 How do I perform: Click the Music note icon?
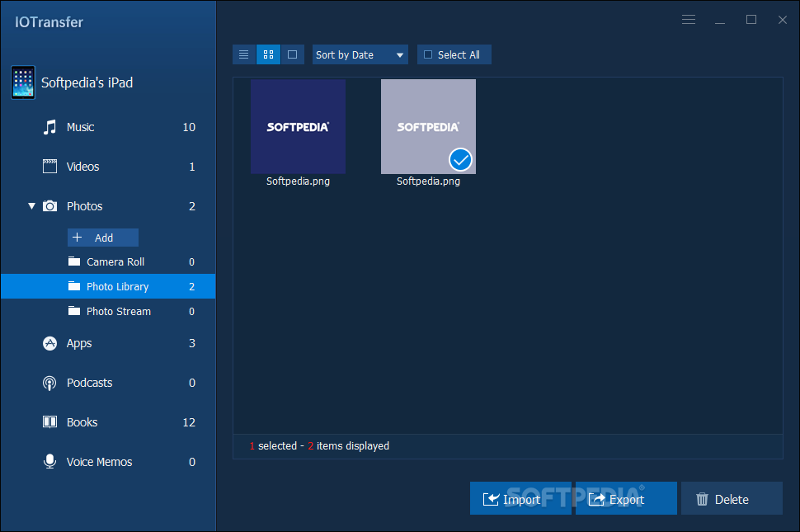click(x=49, y=127)
